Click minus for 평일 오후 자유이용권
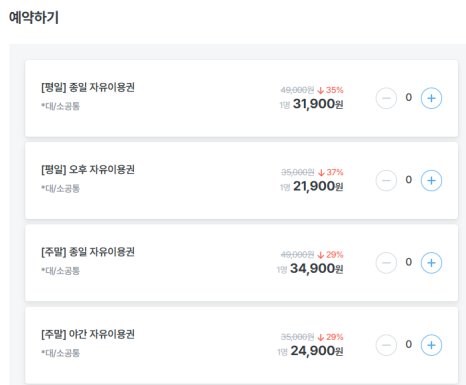The width and height of the screenshot is (466, 385). 386,181
